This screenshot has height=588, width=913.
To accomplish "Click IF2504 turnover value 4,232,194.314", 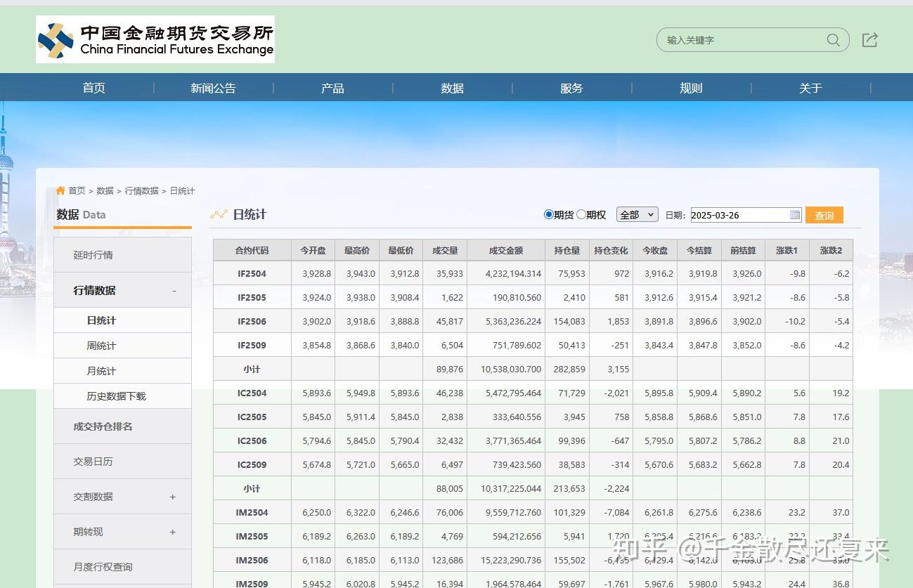I will click(513, 274).
